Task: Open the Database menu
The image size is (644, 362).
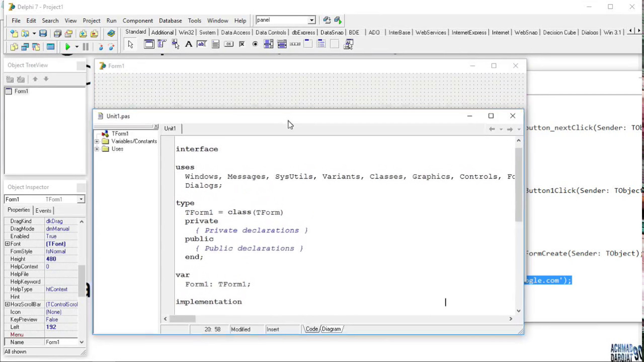Action: pyautogui.click(x=170, y=21)
